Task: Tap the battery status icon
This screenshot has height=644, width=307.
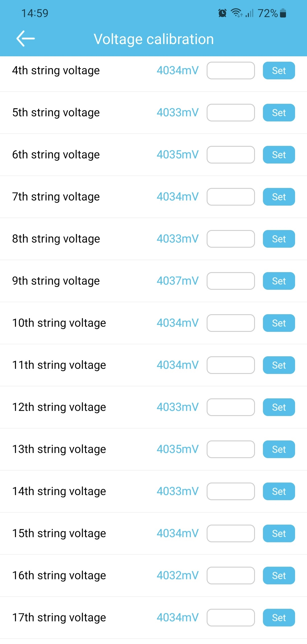Action: tap(283, 13)
